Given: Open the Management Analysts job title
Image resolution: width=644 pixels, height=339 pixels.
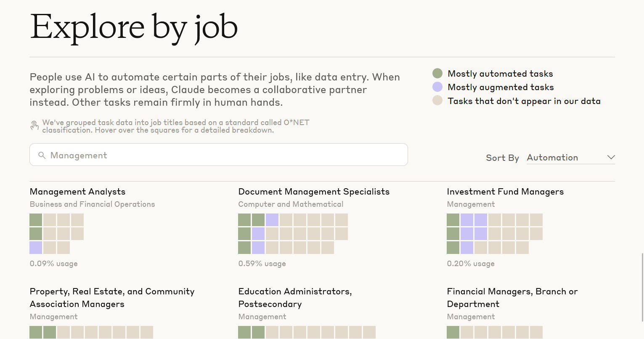Looking at the screenshot, I should click(77, 192).
